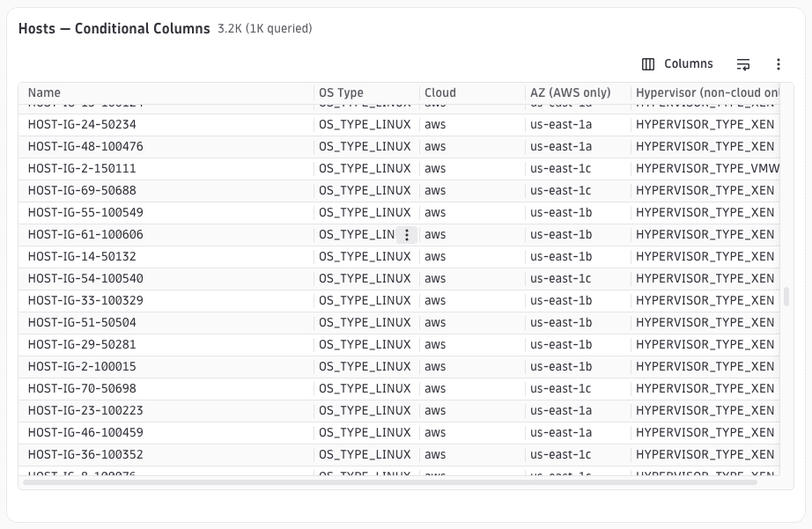
Task: Select host HOST-IG-36-100352
Action: click(x=85, y=454)
